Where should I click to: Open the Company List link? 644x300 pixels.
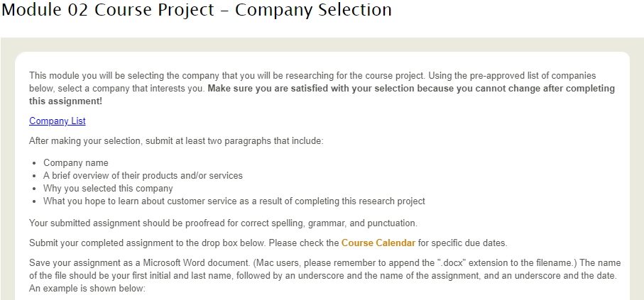coord(57,121)
